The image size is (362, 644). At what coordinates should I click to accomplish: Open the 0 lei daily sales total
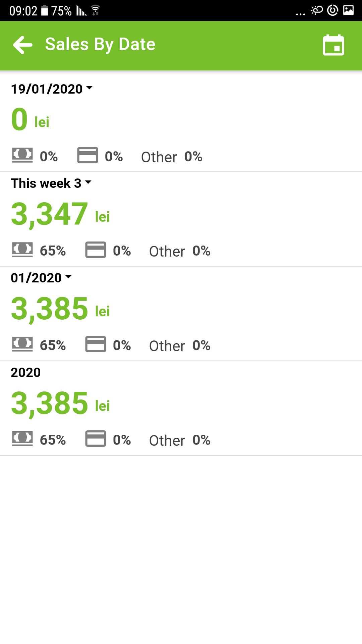pyautogui.click(x=30, y=120)
